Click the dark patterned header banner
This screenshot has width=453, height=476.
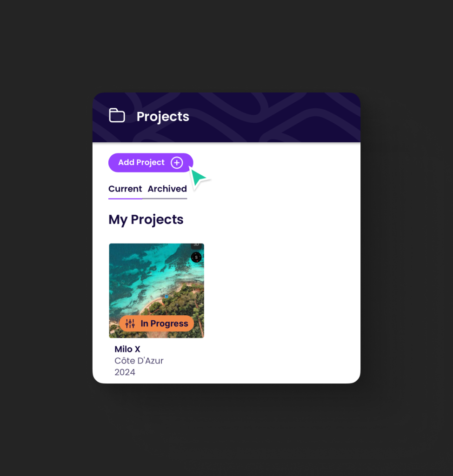226,117
